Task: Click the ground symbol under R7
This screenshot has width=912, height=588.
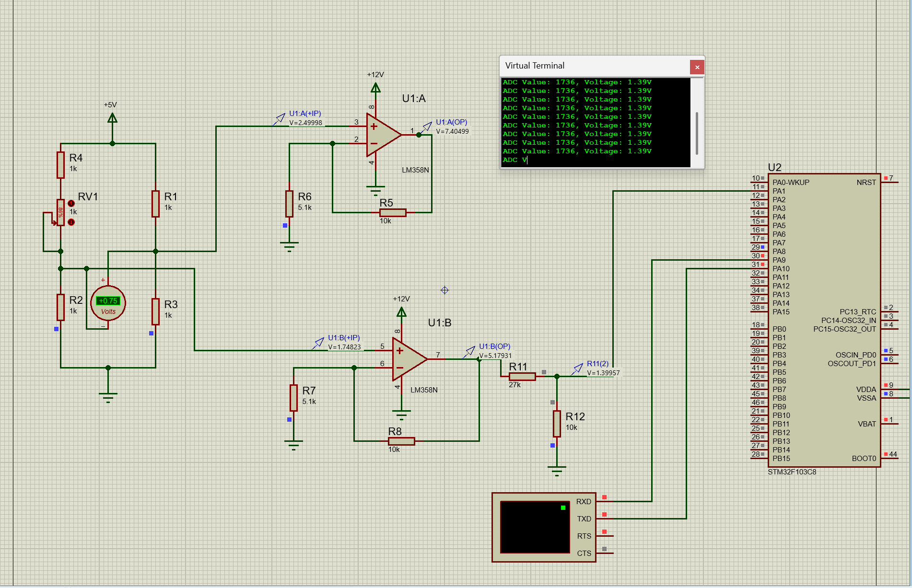Action: click(x=293, y=445)
